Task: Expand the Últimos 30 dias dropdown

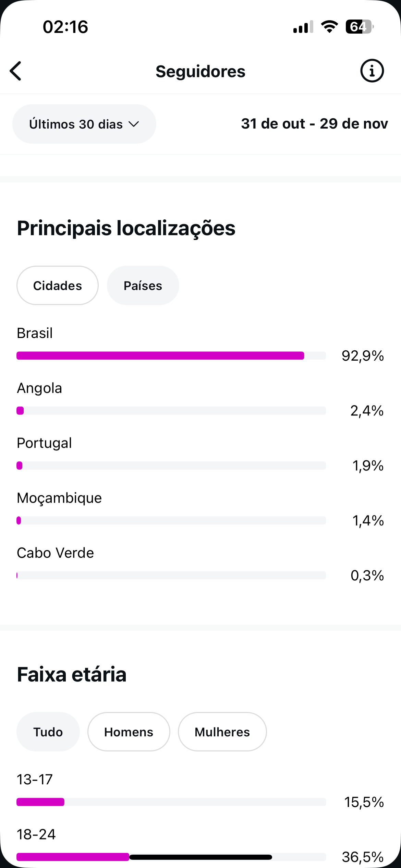Action: 84,124
